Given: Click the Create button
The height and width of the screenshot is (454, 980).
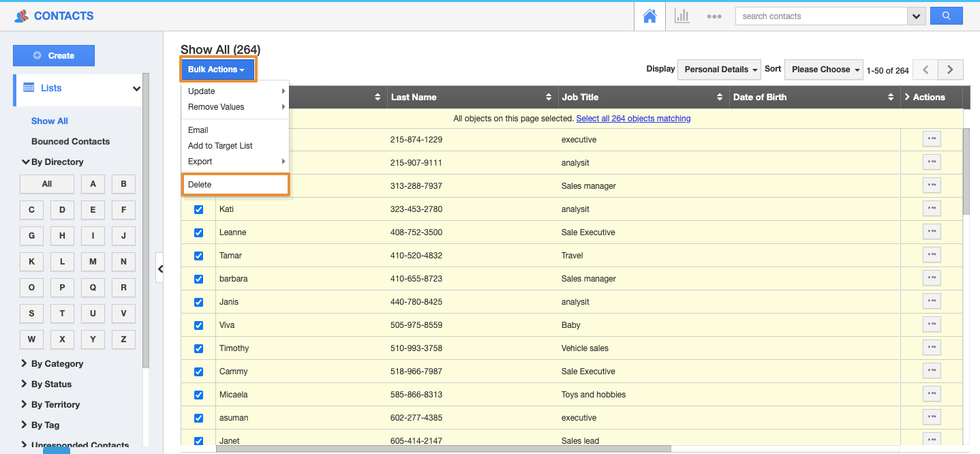Looking at the screenshot, I should point(54,56).
